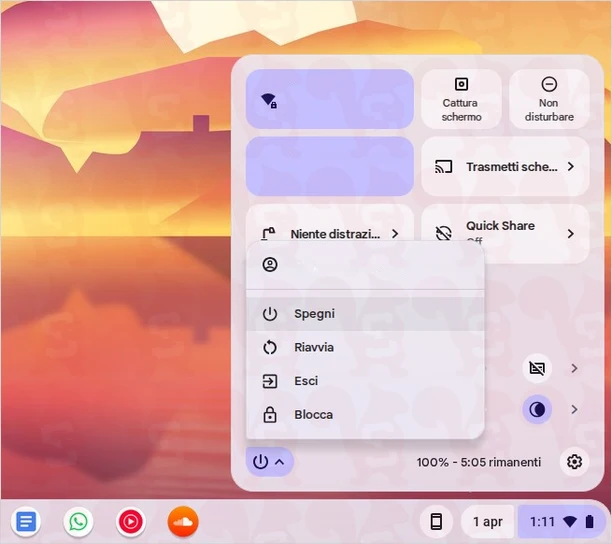Launch SoundCloud from the shelf
612x544 pixels.
pos(183,521)
